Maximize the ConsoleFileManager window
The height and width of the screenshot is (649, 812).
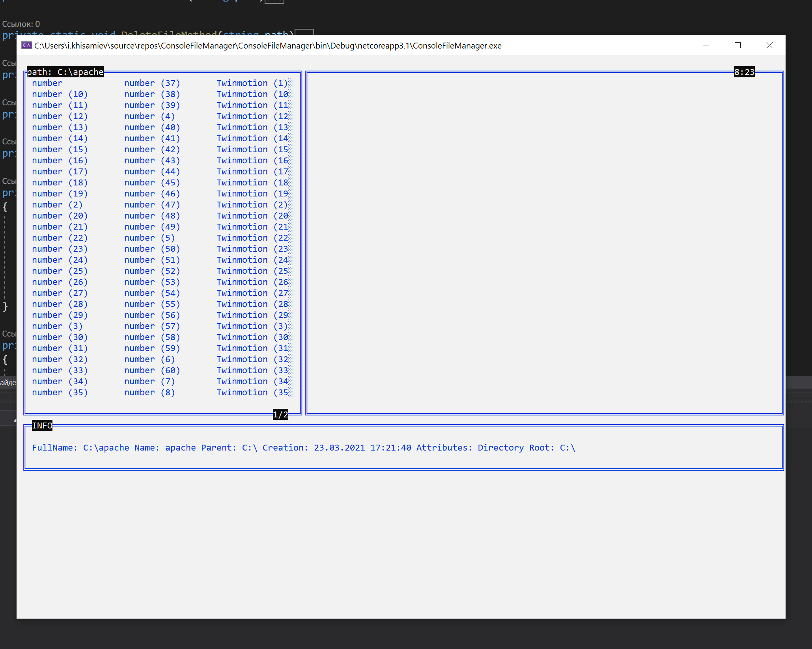coord(737,45)
